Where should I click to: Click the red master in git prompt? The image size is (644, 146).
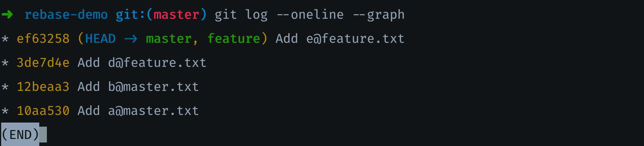tap(176, 14)
